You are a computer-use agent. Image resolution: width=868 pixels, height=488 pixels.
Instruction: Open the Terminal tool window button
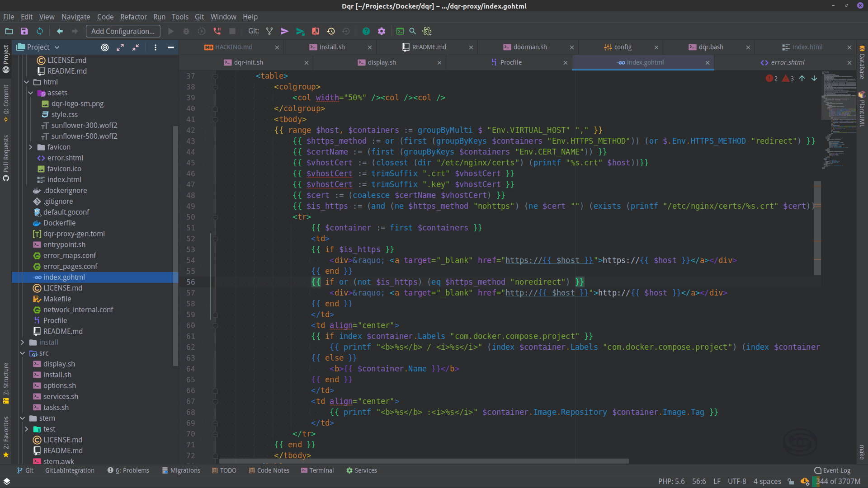click(x=317, y=470)
